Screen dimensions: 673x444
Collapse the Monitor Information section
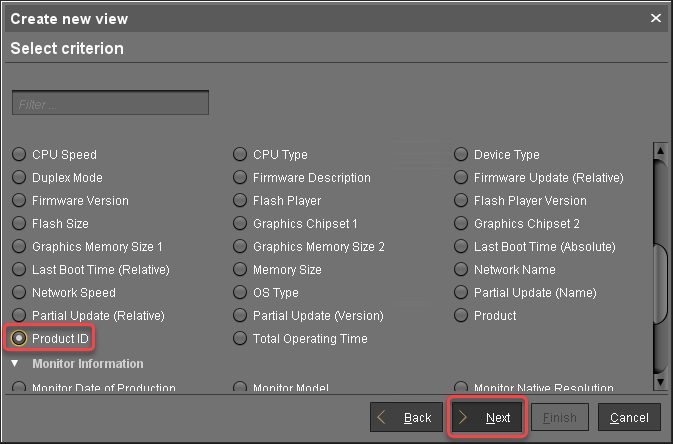tap(16, 364)
